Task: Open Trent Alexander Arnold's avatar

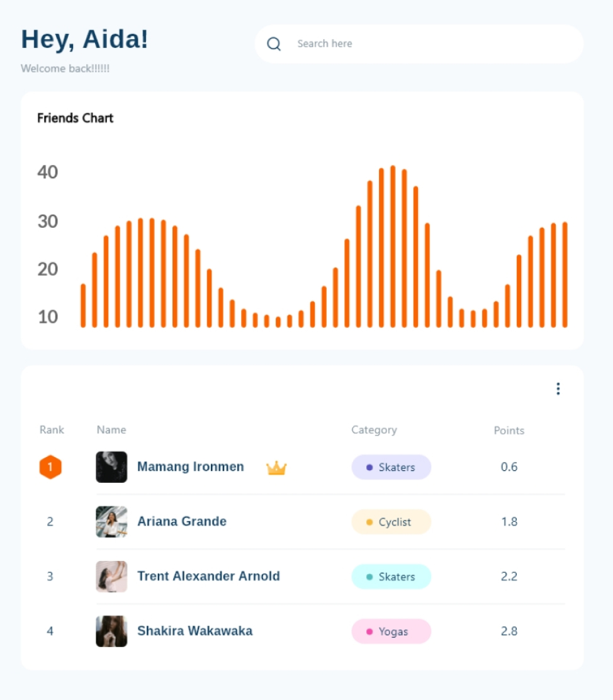Action: pos(111,577)
